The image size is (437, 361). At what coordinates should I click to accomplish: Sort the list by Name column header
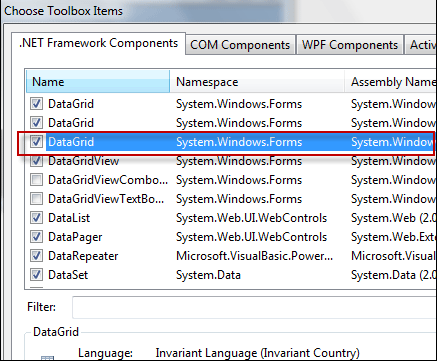click(x=98, y=82)
